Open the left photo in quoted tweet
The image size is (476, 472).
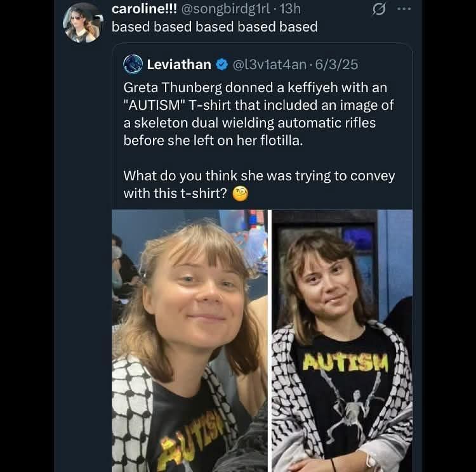click(x=190, y=340)
